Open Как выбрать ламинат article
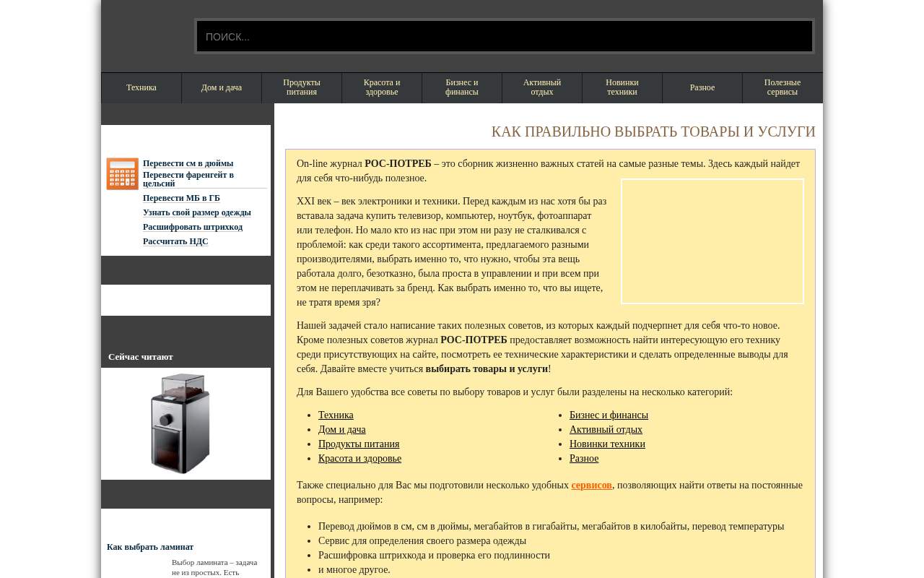 pyautogui.click(x=150, y=547)
